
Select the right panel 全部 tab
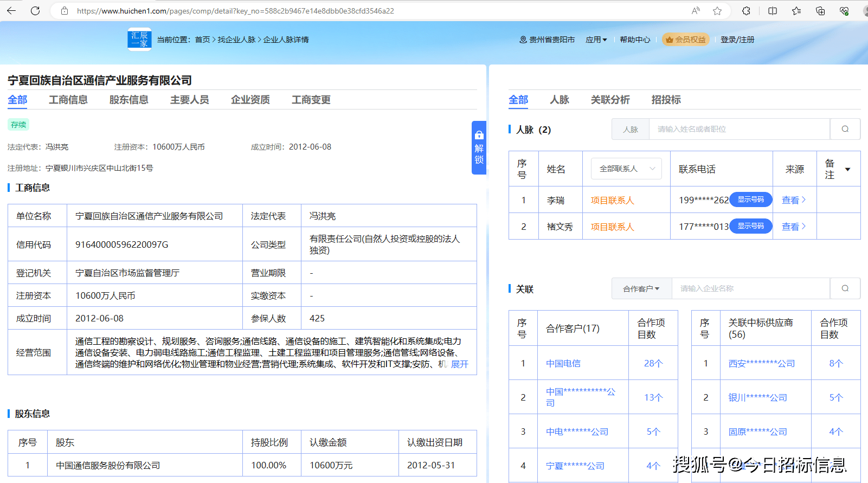[518, 100]
